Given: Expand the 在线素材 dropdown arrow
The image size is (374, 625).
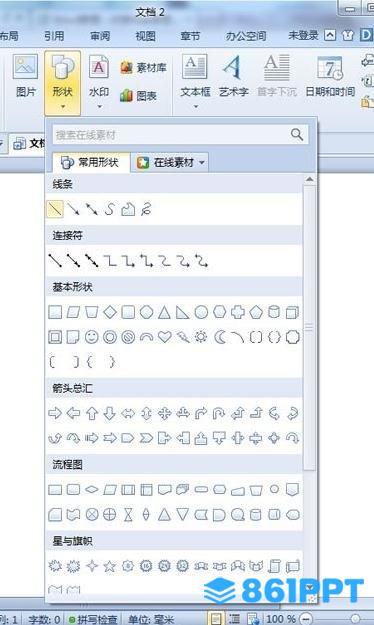Looking at the screenshot, I should click(x=202, y=163).
